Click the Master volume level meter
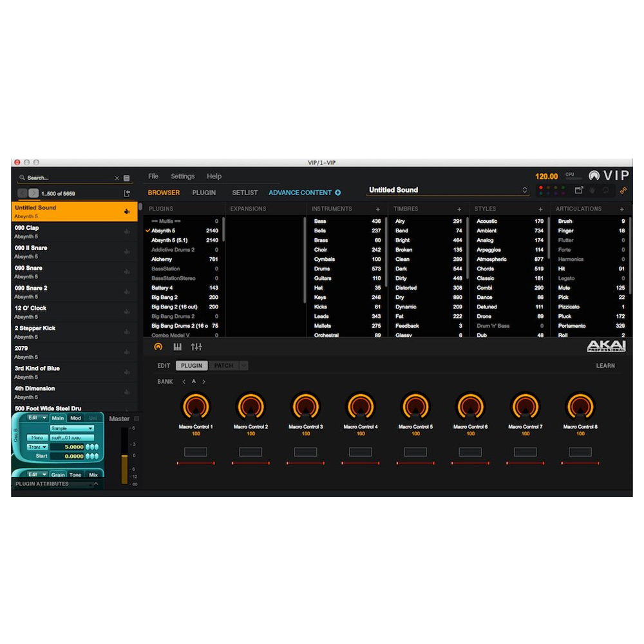Screen dimensions: 644x644 point(124,456)
